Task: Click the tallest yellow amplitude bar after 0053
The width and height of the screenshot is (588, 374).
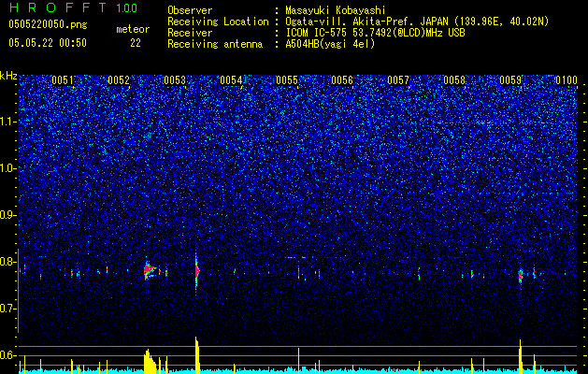Action: pyautogui.click(x=197, y=355)
